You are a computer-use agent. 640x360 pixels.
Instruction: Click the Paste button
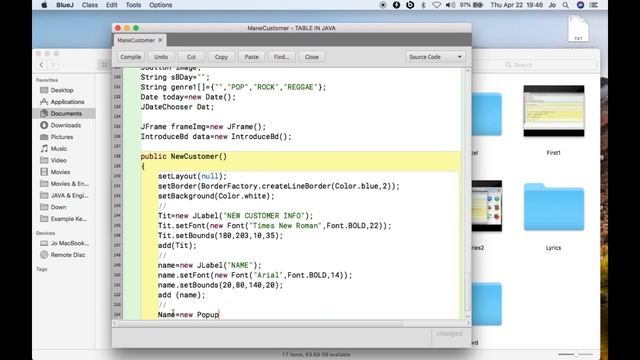point(251,57)
